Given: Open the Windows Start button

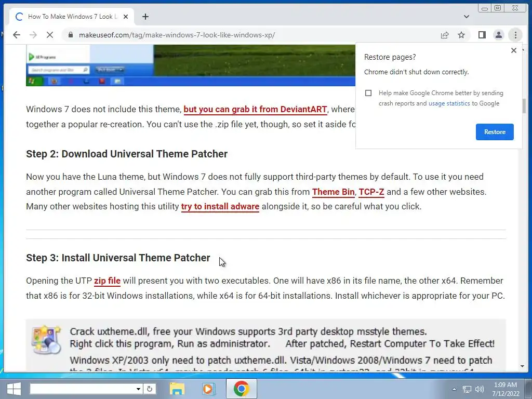Looking at the screenshot, I should tap(14, 389).
